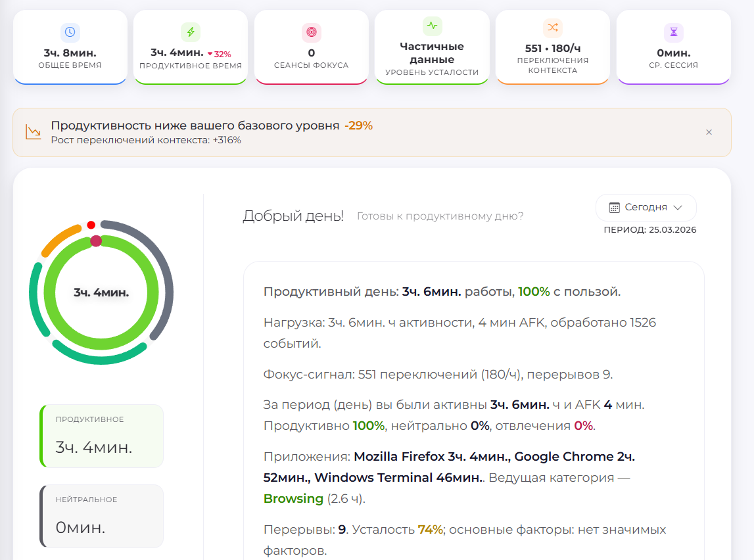This screenshot has height=560, width=754.
Task: Click the Фокус-сигнал: 551 переключений line
Action: tap(438, 375)
